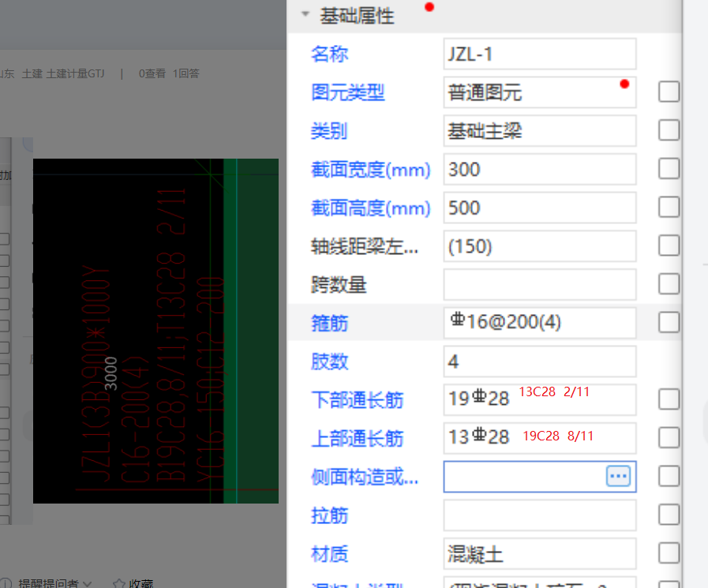This screenshot has width=708, height=588.
Task: Select the 图元类型 property label
Action: [x=347, y=92]
